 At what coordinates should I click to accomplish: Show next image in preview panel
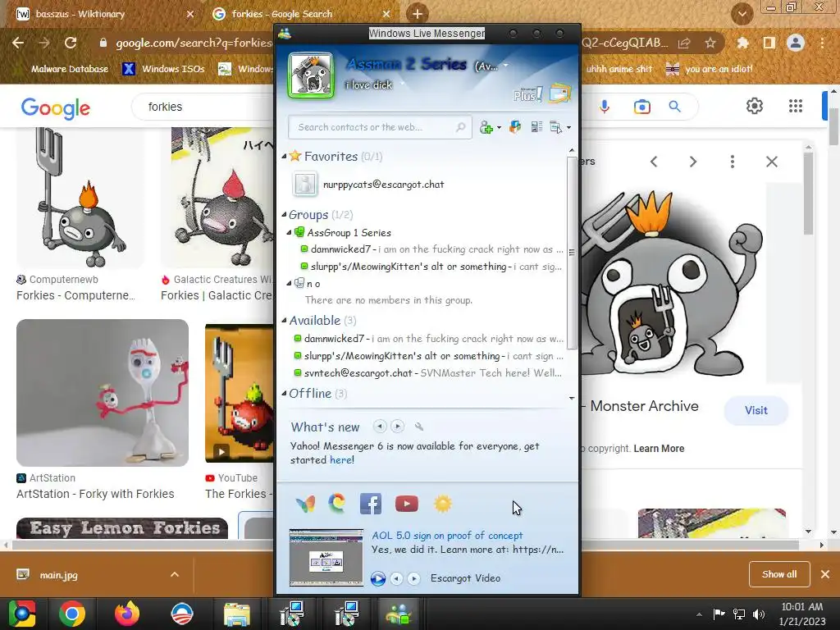(x=692, y=162)
